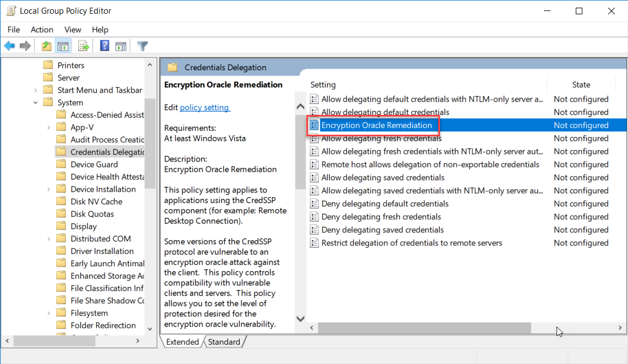Click the Back arrow toolbar icon
Image resolution: width=628 pixels, height=364 pixels.
[9, 46]
